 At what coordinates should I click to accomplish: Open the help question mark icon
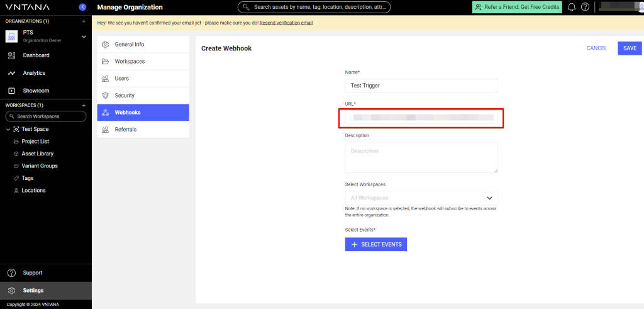coord(586,7)
